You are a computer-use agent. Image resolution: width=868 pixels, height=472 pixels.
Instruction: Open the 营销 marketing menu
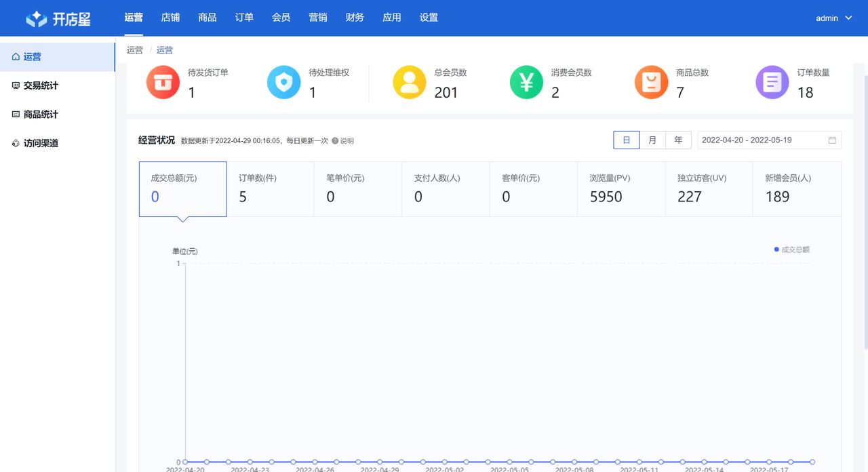click(318, 18)
